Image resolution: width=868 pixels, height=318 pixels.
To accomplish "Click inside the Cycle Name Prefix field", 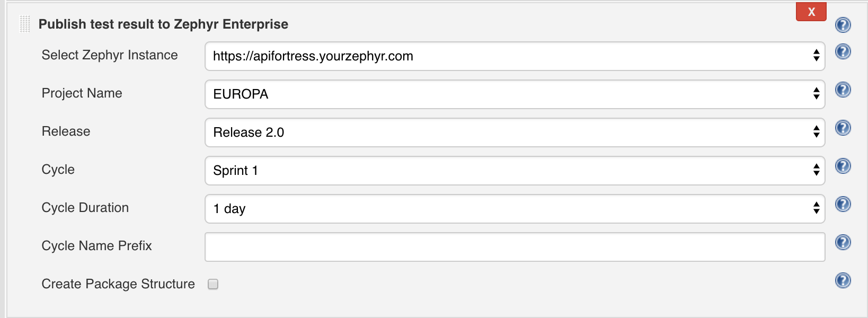I will [515, 247].
